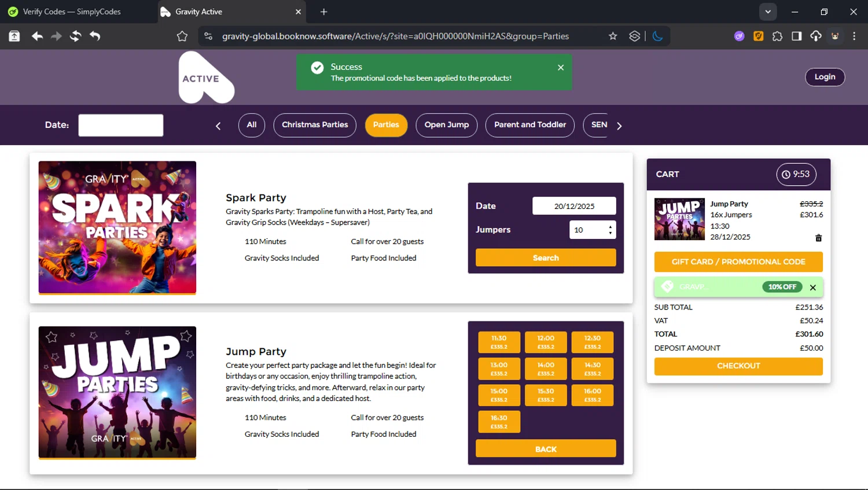Image resolution: width=868 pixels, height=490 pixels.
Task: Close the Gravity Active tab
Action: (299, 12)
